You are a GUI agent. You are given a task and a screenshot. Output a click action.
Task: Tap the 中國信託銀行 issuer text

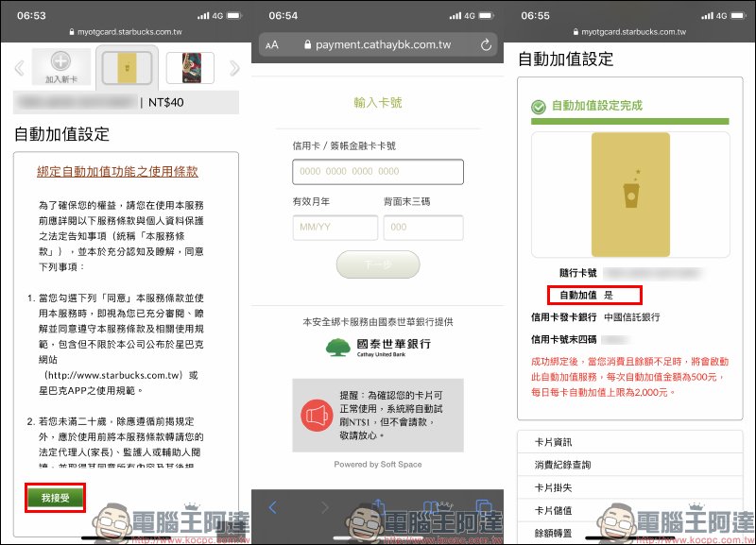coord(632,317)
